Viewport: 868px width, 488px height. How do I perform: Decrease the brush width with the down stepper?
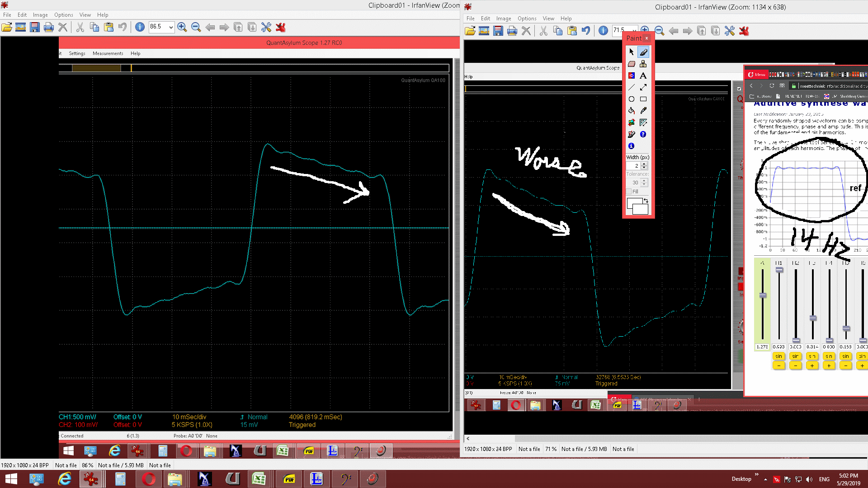click(644, 168)
